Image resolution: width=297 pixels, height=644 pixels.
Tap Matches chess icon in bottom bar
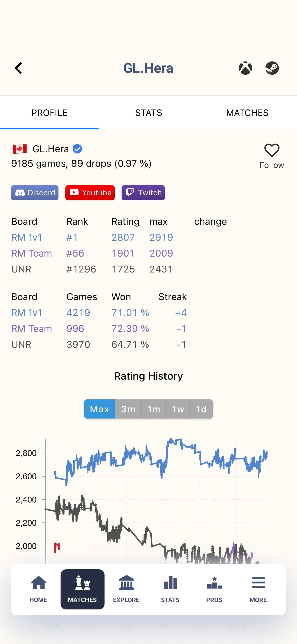tap(82, 589)
